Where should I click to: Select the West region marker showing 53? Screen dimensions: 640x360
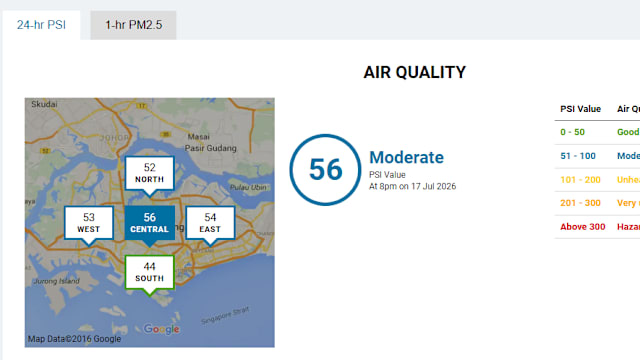point(89,223)
